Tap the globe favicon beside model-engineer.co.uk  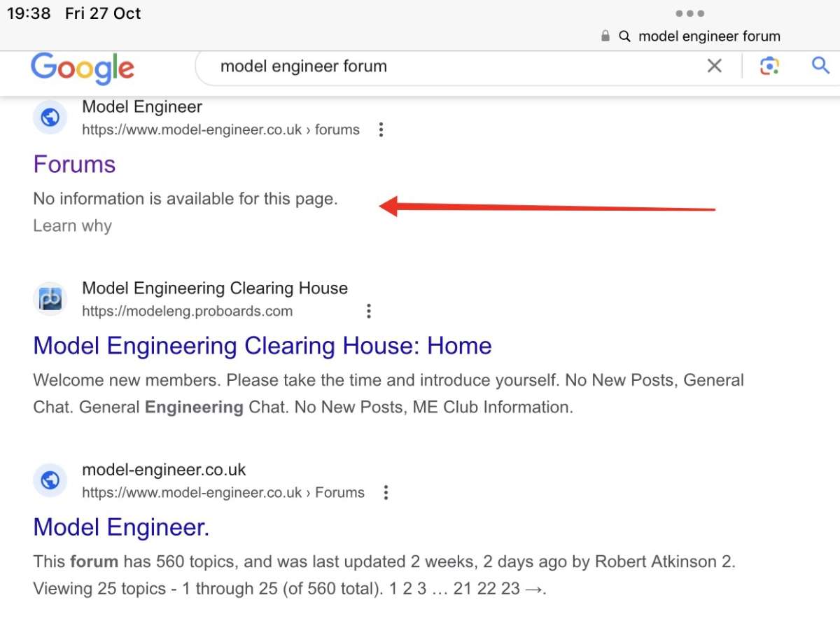[x=50, y=480]
